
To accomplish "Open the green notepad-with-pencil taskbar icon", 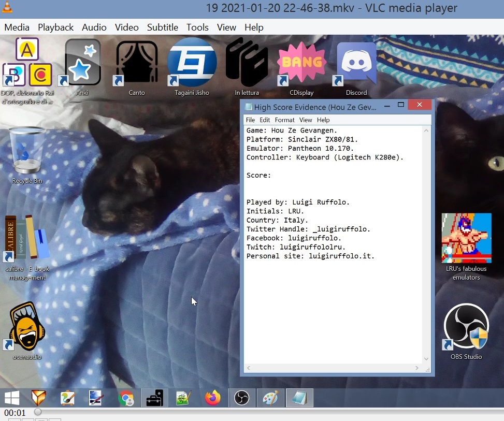I will [x=183, y=398].
